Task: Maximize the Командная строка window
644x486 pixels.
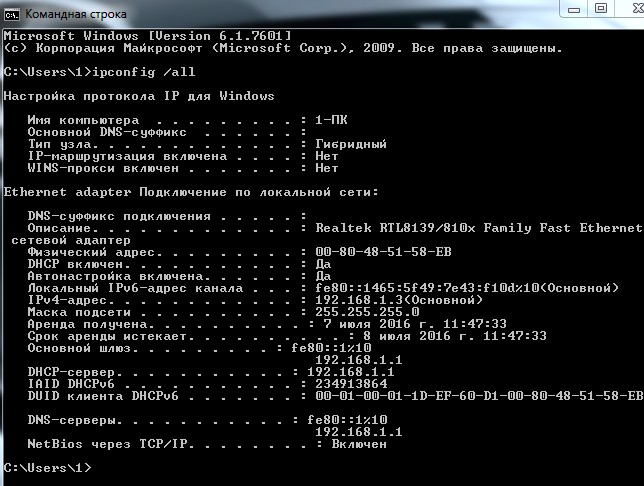Action: (x=601, y=9)
